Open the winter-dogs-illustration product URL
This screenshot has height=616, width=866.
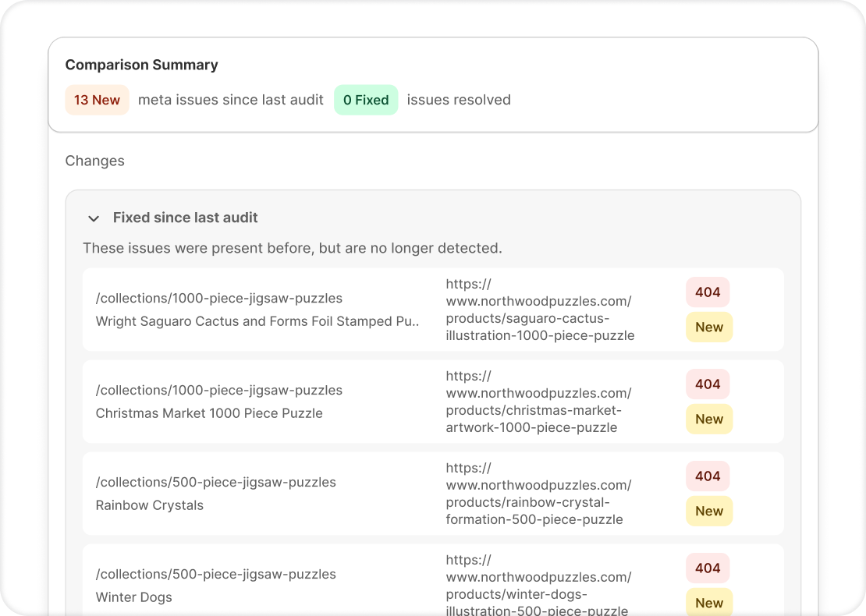tap(539, 586)
